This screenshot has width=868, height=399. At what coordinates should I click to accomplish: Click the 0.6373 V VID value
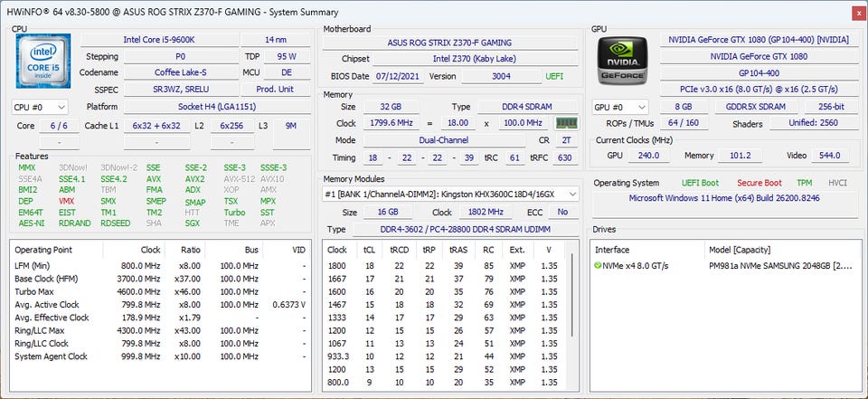[289, 305]
